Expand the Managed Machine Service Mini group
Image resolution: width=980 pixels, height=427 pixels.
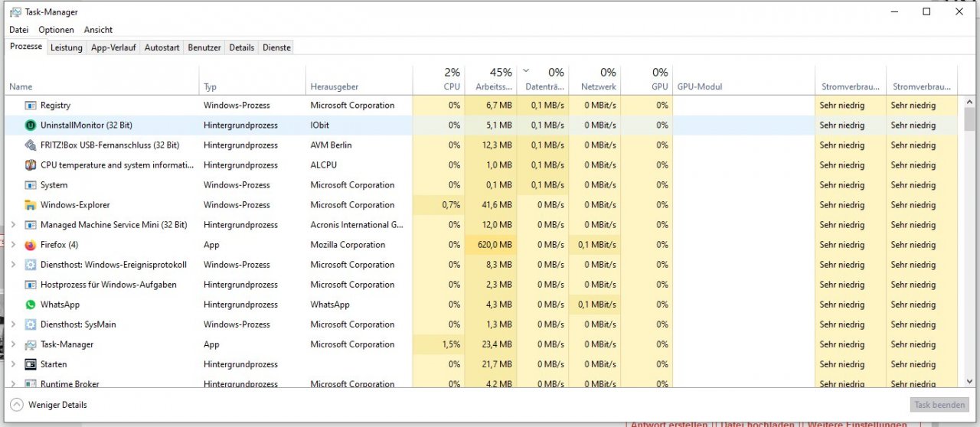[x=13, y=225]
